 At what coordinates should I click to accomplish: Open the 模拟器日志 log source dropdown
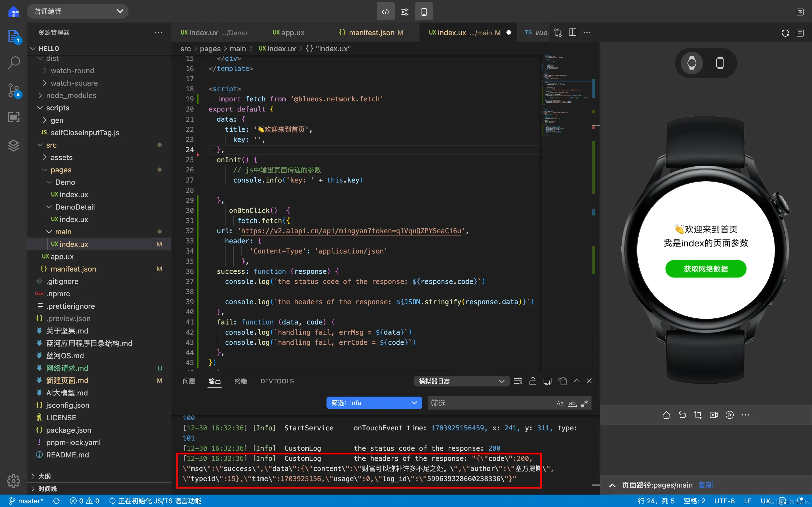click(461, 381)
